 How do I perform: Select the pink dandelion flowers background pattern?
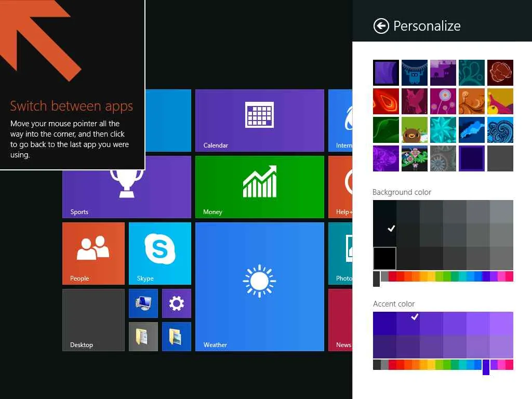[x=443, y=101]
